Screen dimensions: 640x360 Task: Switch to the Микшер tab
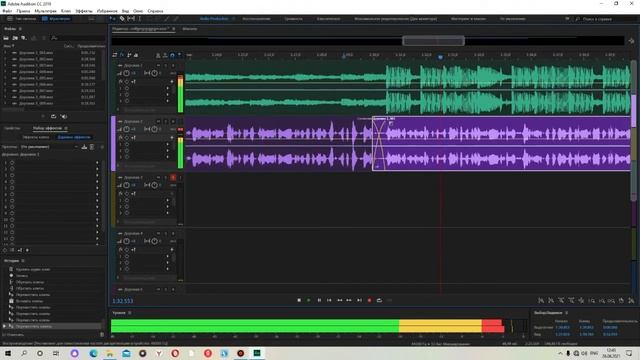tap(189, 29)
